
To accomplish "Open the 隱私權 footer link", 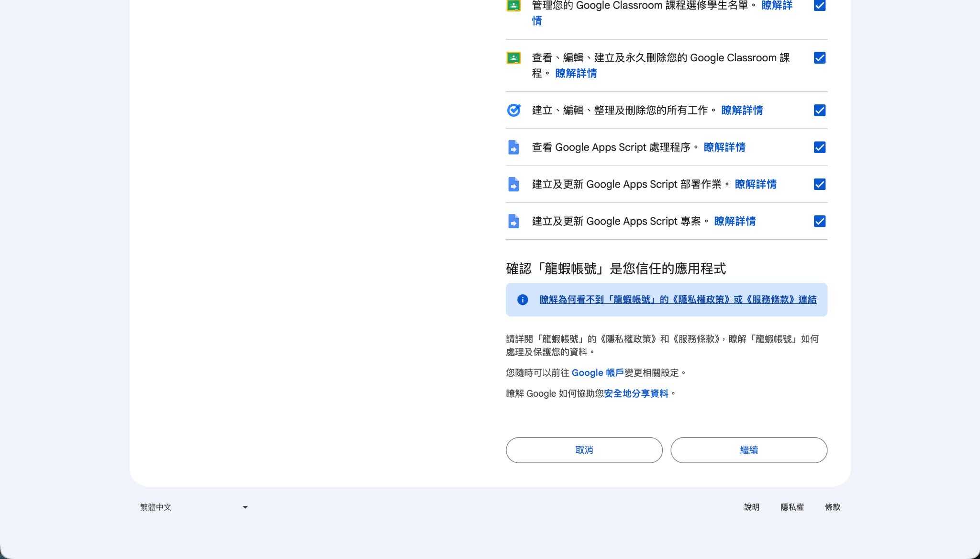I will pos(792,507).
